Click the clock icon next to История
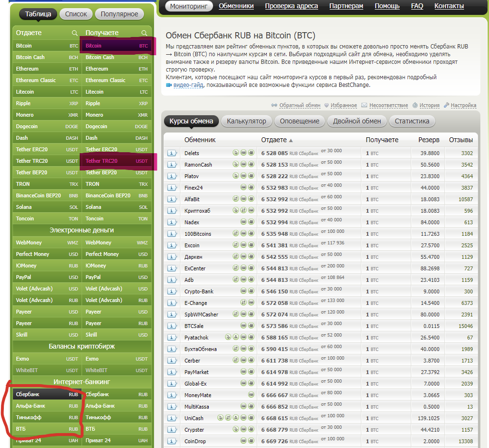Screen dimensions: 489x448 point(415,105)
